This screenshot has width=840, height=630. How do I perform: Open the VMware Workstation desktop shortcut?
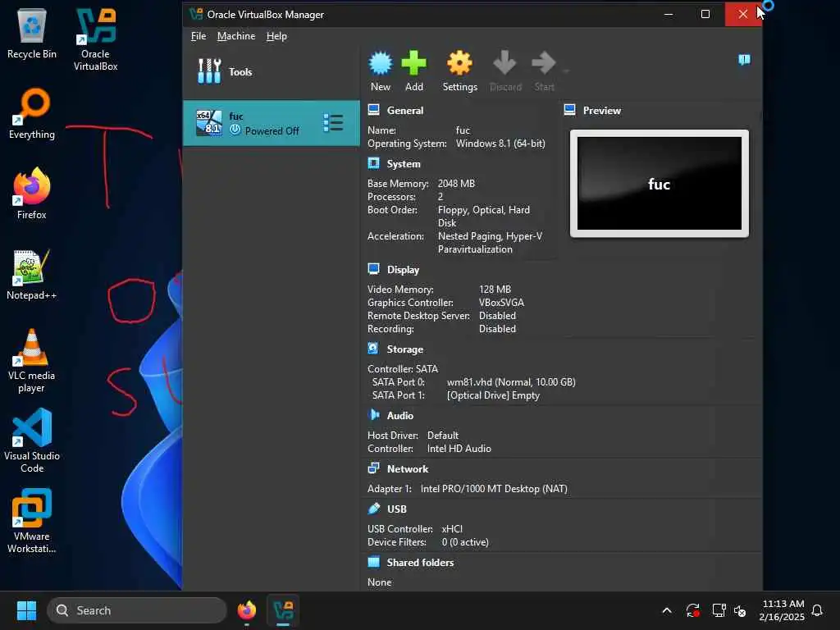pyautogui.click(x=32, y=521)
